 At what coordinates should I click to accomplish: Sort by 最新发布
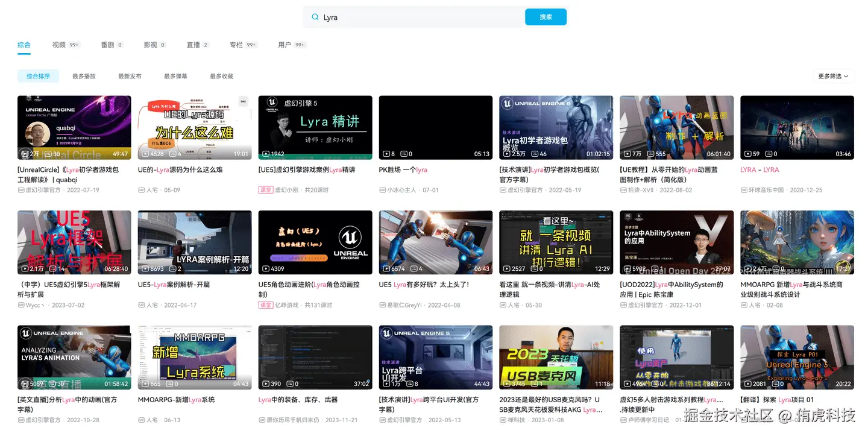pyautogui.click(x=130, y=76)
